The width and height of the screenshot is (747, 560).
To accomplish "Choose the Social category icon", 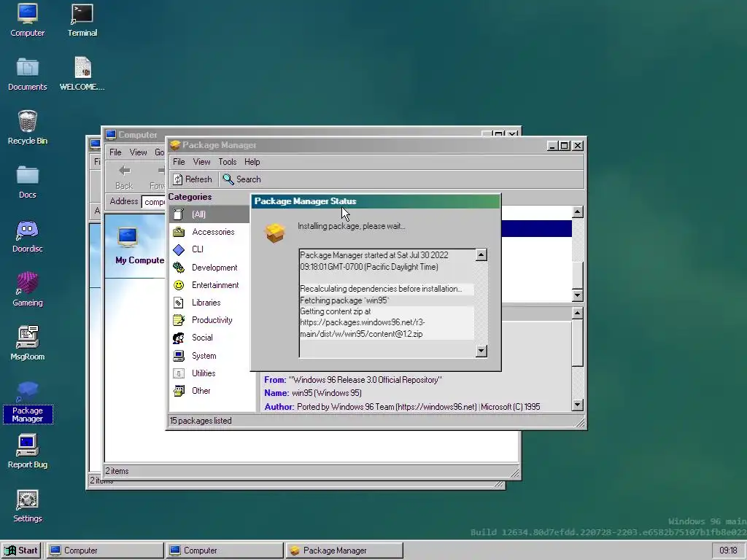I will (x=179, y=338).
